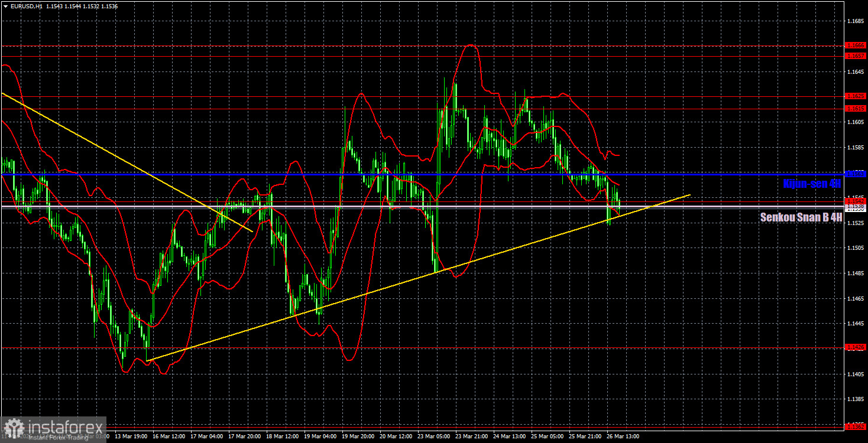Click the 1.1405 price axis label
868x443 pixels.
[x=855, y=374]
